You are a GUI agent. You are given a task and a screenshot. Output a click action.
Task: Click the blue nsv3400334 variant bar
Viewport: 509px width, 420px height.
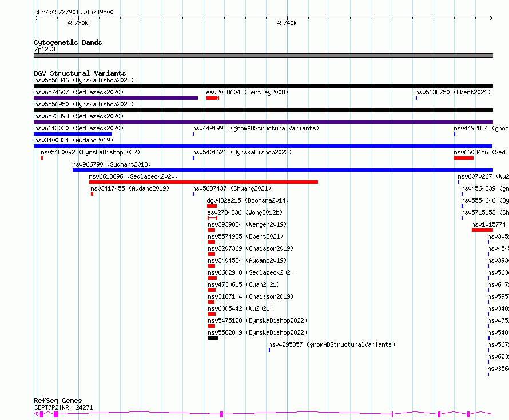[263, 146]
